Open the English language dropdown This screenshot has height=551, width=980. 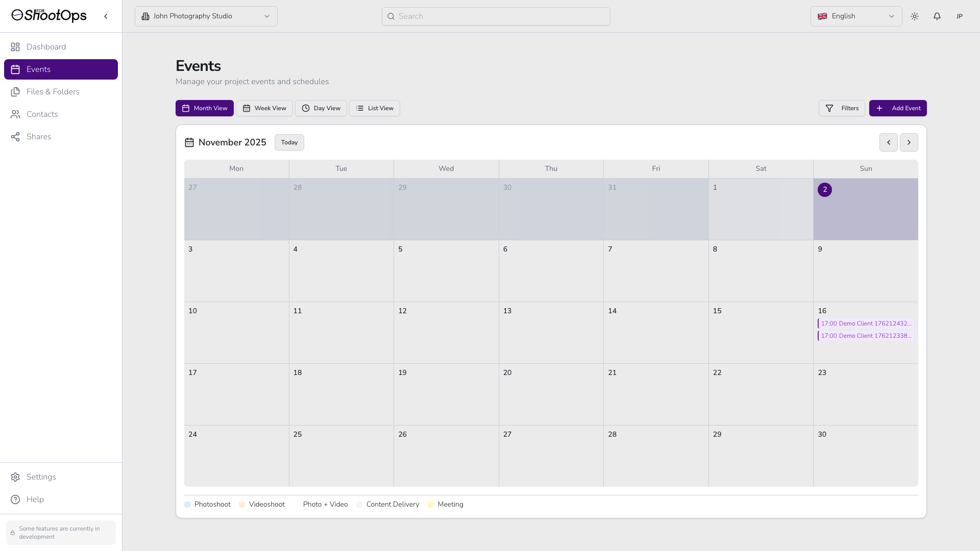coord(856,16)
